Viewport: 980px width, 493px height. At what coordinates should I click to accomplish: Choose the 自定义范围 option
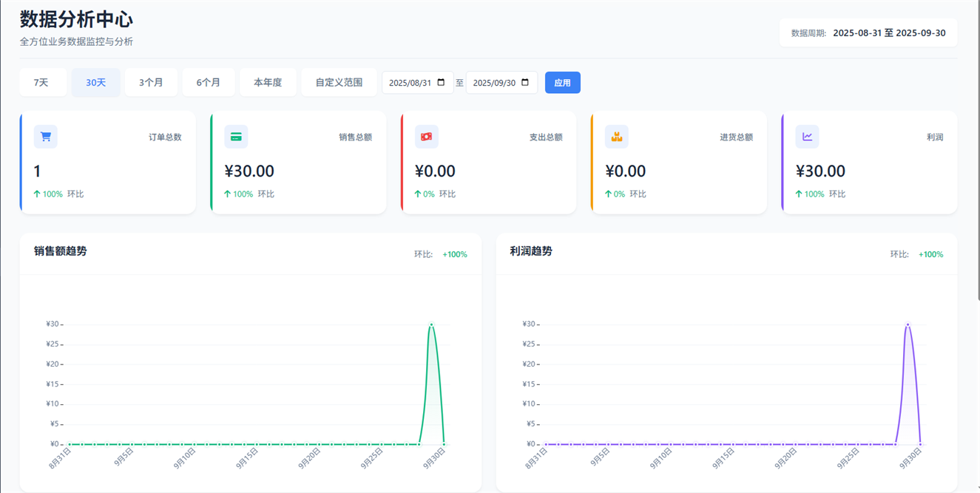(339, 83)
